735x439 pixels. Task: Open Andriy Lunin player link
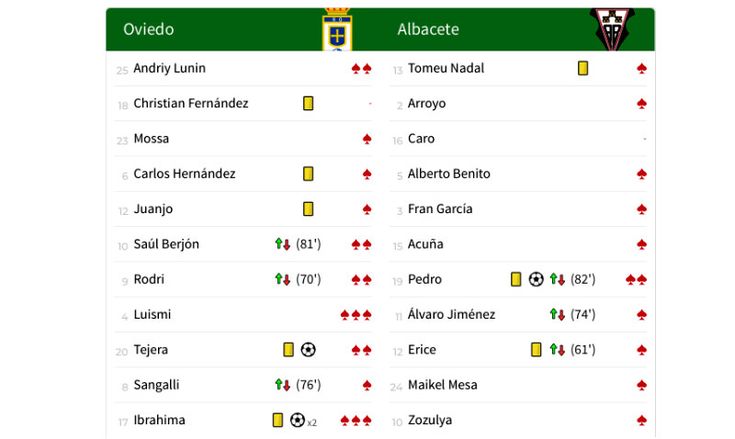point(169,68)
